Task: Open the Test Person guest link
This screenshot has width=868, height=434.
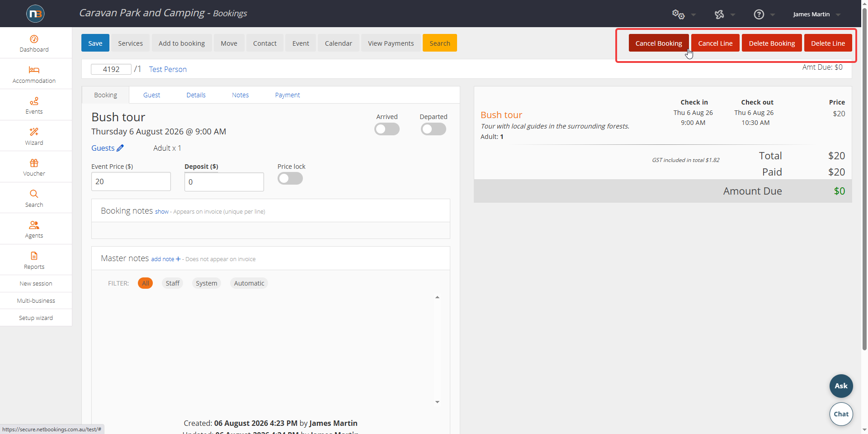Action: click(x=168, y=69)
